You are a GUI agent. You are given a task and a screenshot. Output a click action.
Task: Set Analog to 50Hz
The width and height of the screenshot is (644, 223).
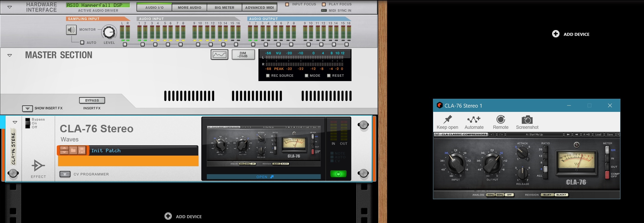(x=490, y=195)
